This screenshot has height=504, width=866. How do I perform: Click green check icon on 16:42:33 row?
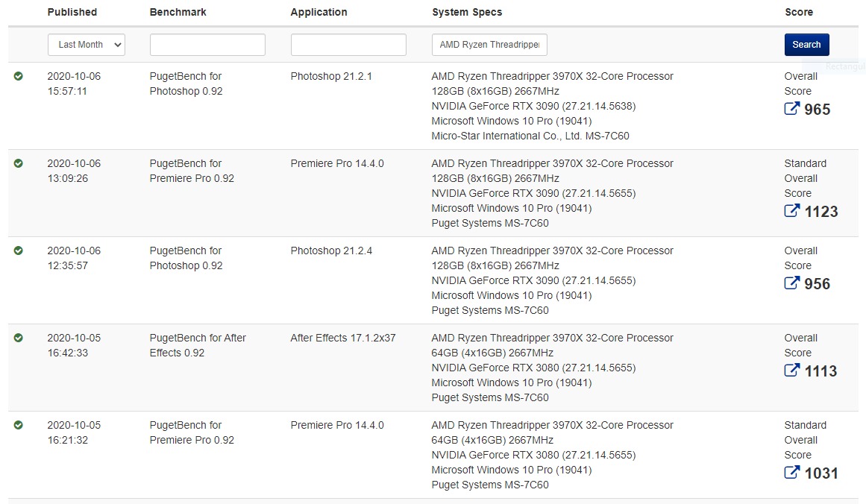tap(19, 338)
